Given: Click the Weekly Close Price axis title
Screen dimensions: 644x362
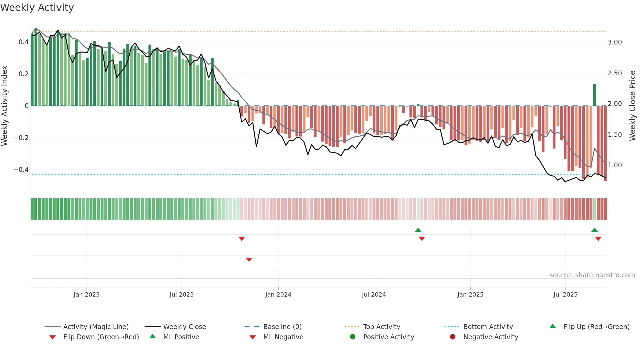Looking at the screenshot, I should (x=632, y=106).
